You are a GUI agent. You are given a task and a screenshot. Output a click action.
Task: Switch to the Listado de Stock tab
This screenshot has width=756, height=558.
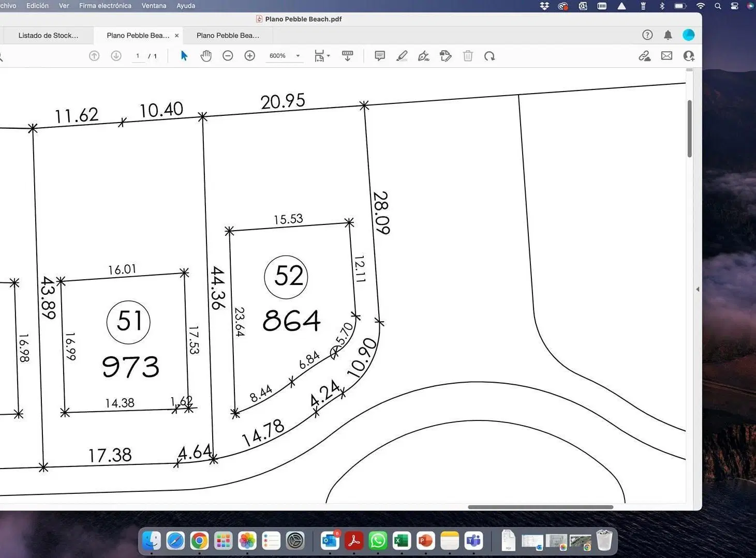pos(48,36)
